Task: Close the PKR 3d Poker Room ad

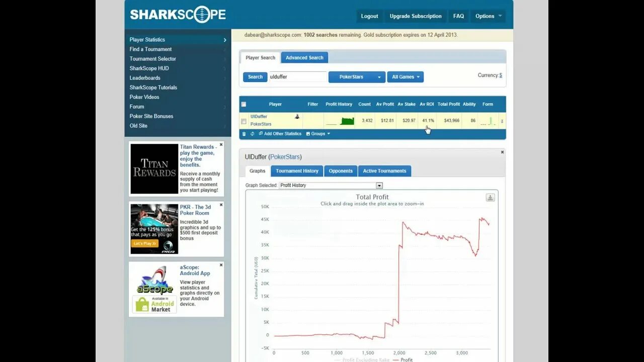Action: (221, 205)
